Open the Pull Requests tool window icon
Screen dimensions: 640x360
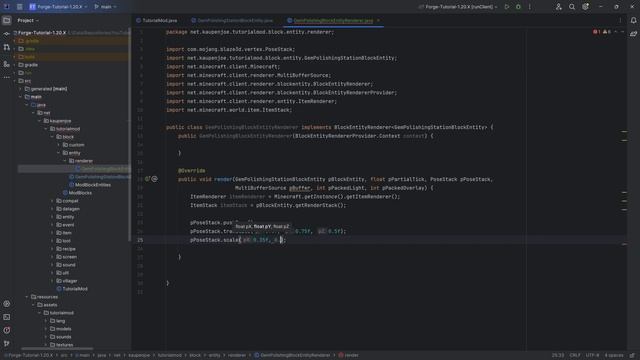7,48
